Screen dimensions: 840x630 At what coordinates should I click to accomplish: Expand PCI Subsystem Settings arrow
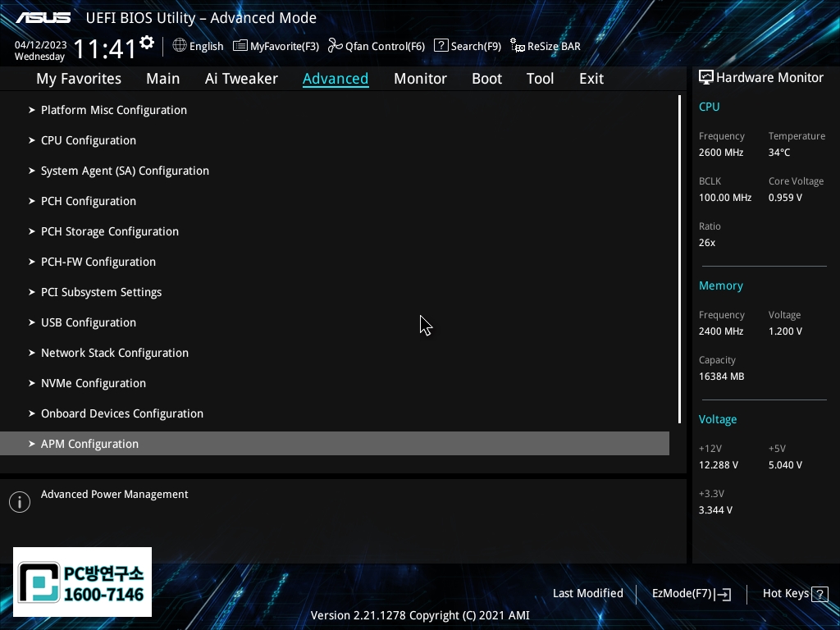(x=32, y=292)
